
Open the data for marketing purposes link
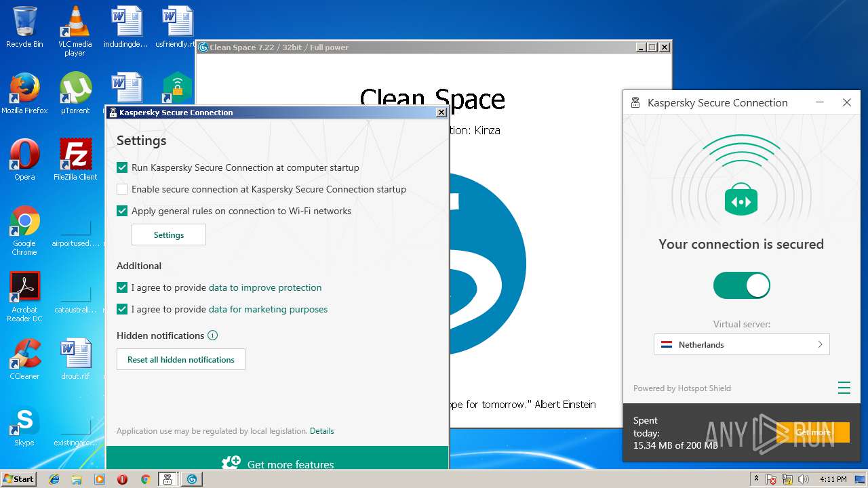(269, 309)
